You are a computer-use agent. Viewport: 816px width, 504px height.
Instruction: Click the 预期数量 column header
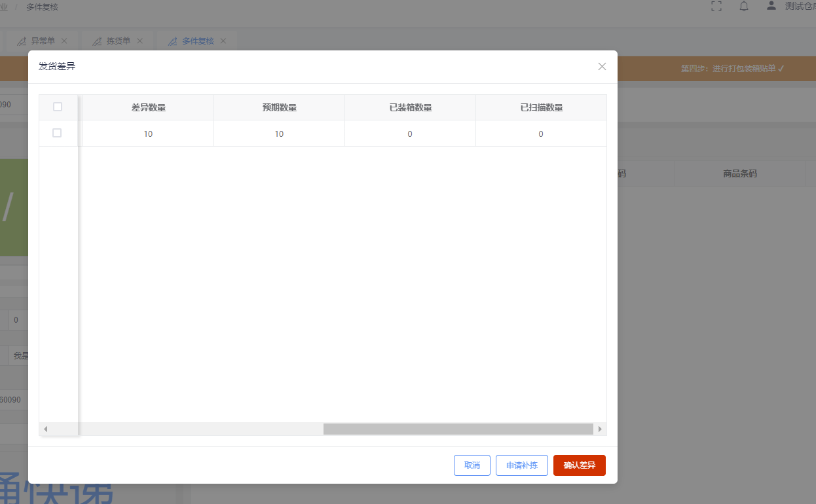point(280,107)
